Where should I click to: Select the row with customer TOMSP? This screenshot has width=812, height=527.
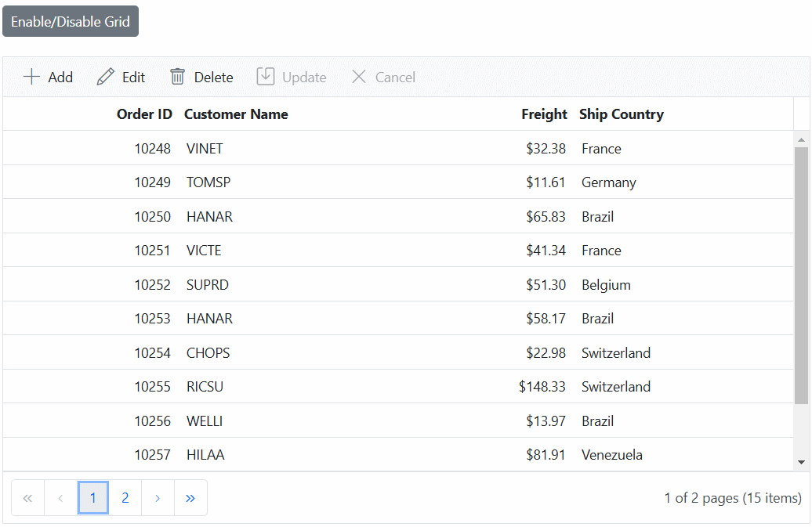click(208, 182)
